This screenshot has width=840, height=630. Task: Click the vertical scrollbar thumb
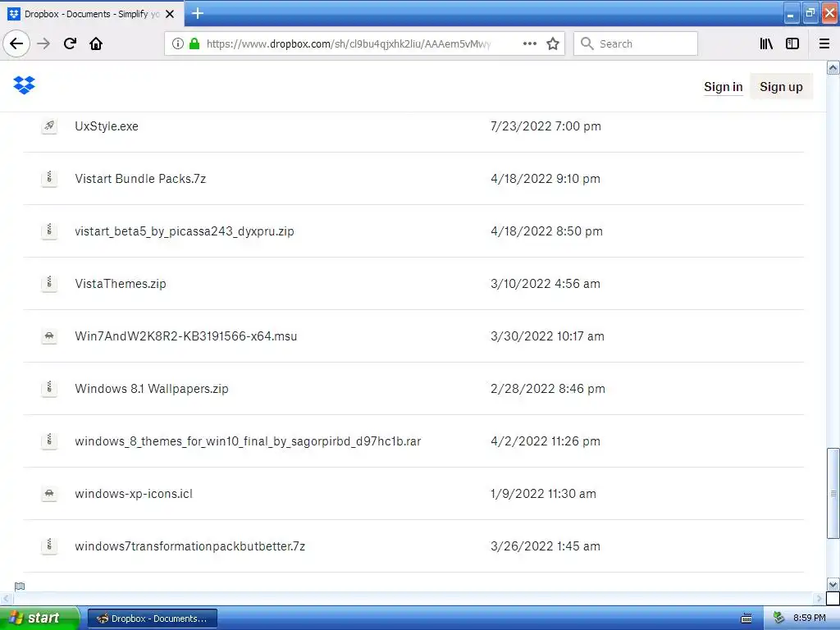coord(833,493)
